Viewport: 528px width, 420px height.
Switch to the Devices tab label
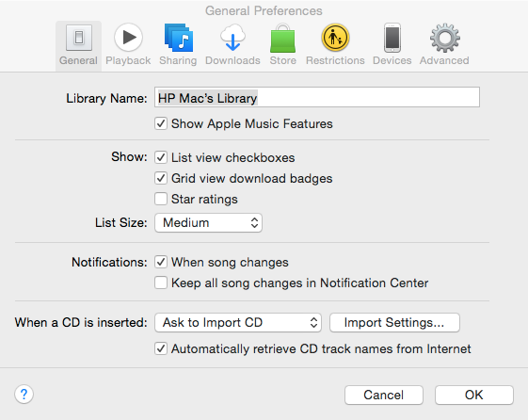click(392, 60)
